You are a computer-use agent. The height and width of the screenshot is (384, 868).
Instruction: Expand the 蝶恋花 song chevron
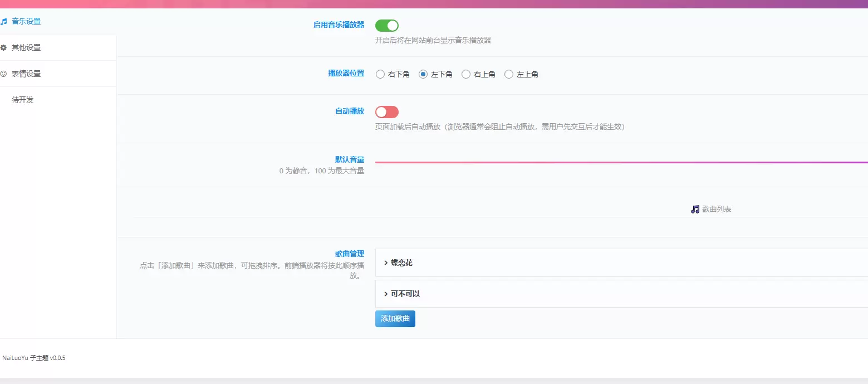tap(386, 263)
